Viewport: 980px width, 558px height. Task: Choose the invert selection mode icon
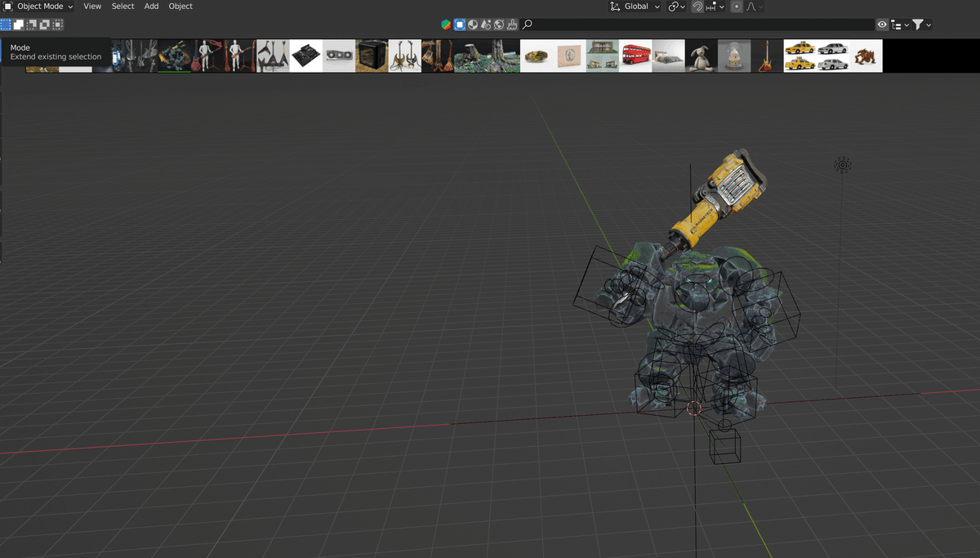tap(45, 25)
